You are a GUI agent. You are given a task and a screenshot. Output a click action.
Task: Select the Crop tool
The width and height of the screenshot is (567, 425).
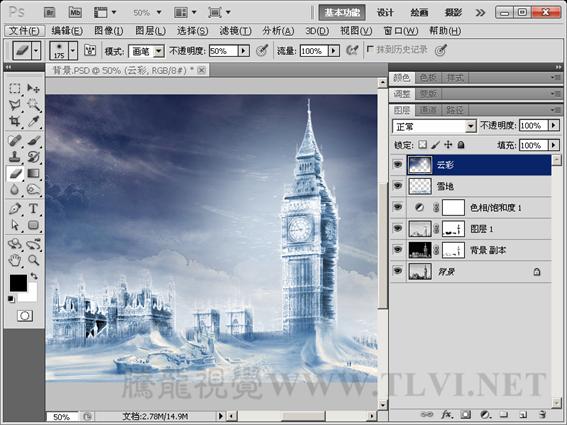click(15, 122)
